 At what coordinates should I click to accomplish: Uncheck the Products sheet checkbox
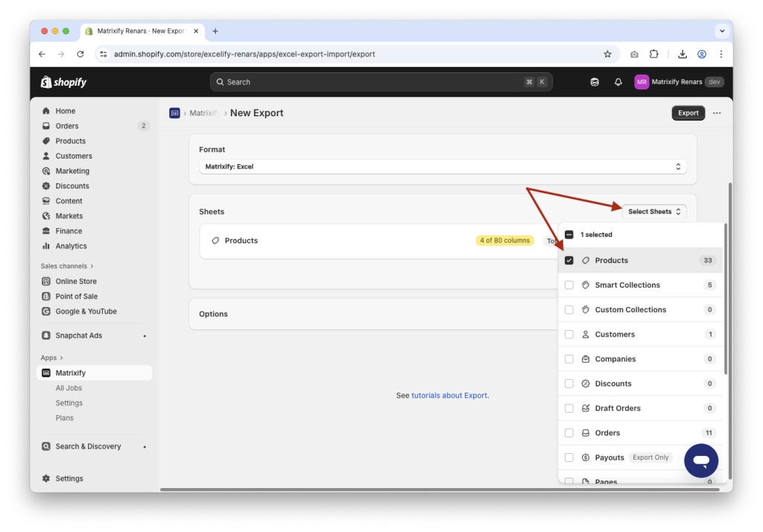coord(569,260)
